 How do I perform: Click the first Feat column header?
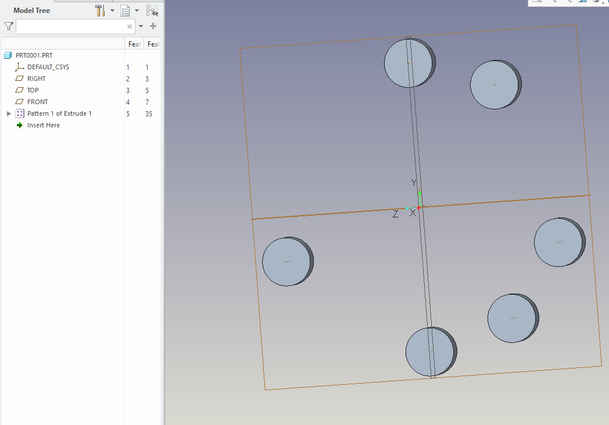(133, 44)
